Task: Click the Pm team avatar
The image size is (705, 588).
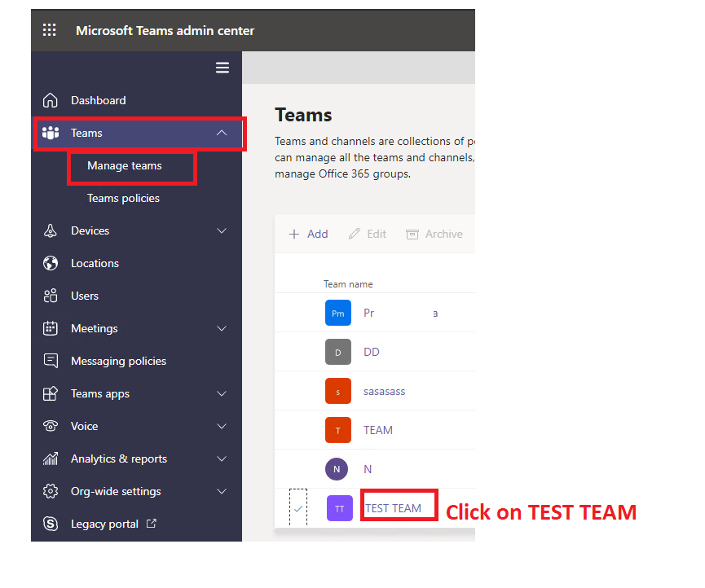Action: [x=338, y=313]
